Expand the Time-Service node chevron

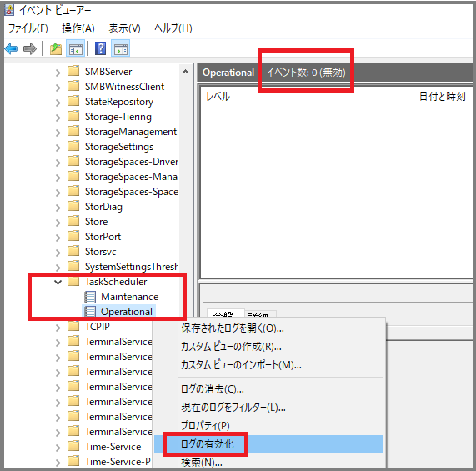(x=58, y=448)
